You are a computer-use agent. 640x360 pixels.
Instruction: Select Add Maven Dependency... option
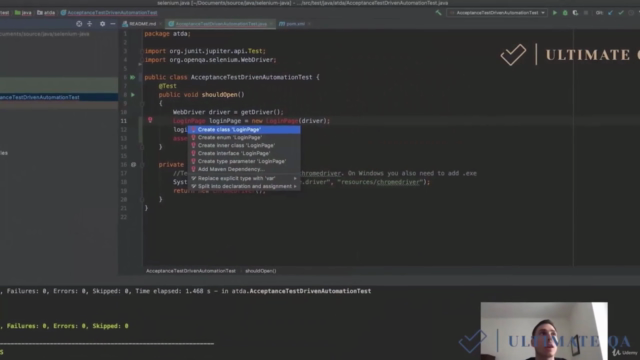tap(244, 169)
